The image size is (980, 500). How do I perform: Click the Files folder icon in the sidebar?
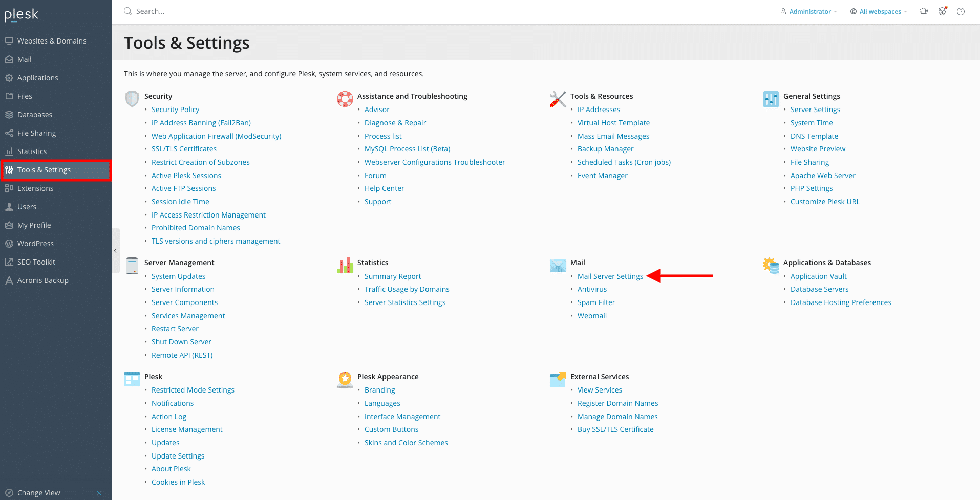coord(9,96)
